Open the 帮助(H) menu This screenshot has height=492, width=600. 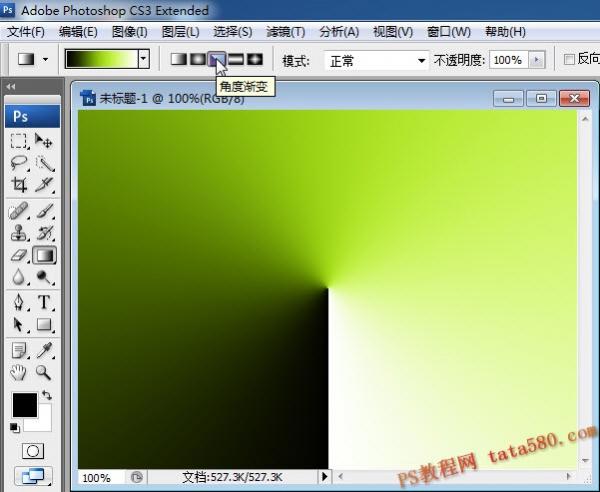[505, 32]
